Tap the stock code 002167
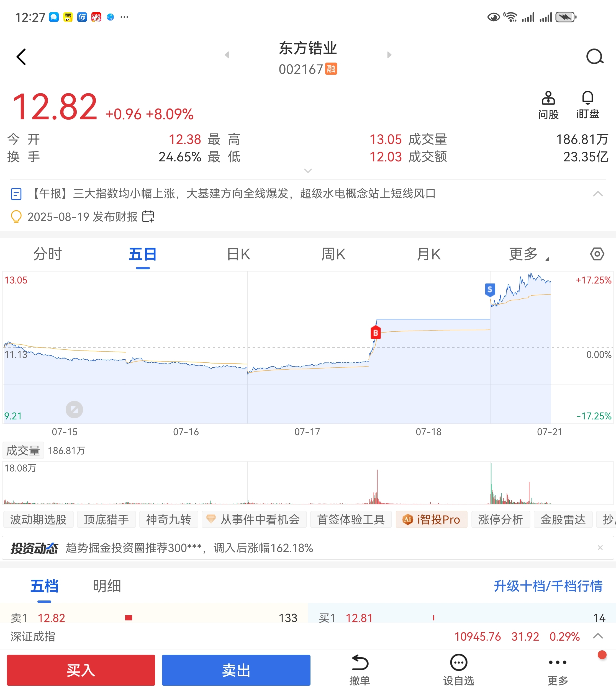 tap(301, 69)
